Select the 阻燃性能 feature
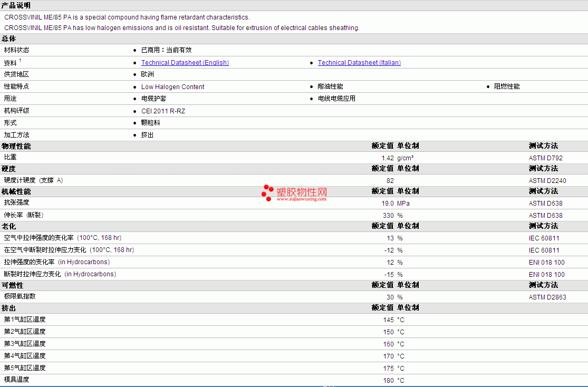 pos(507,86)
